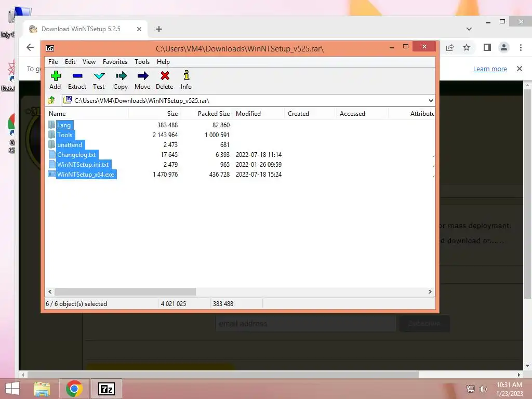532x399 pixels.
Task: Click Chrome's share page icon
Action: click(450, 47)
